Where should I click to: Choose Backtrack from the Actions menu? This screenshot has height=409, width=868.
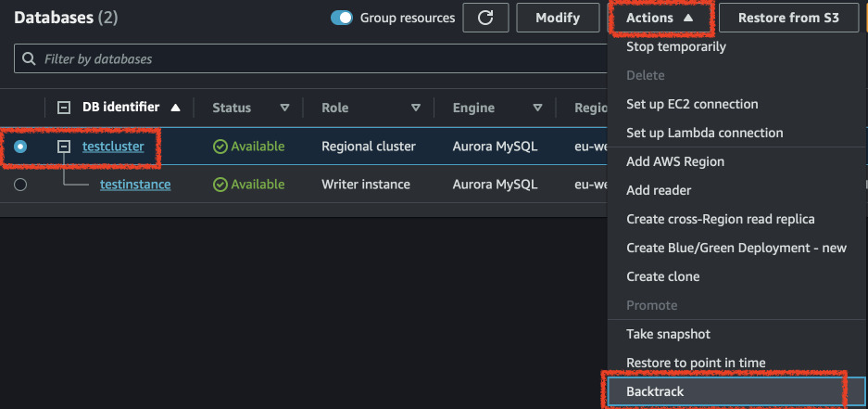pos(655,391)
